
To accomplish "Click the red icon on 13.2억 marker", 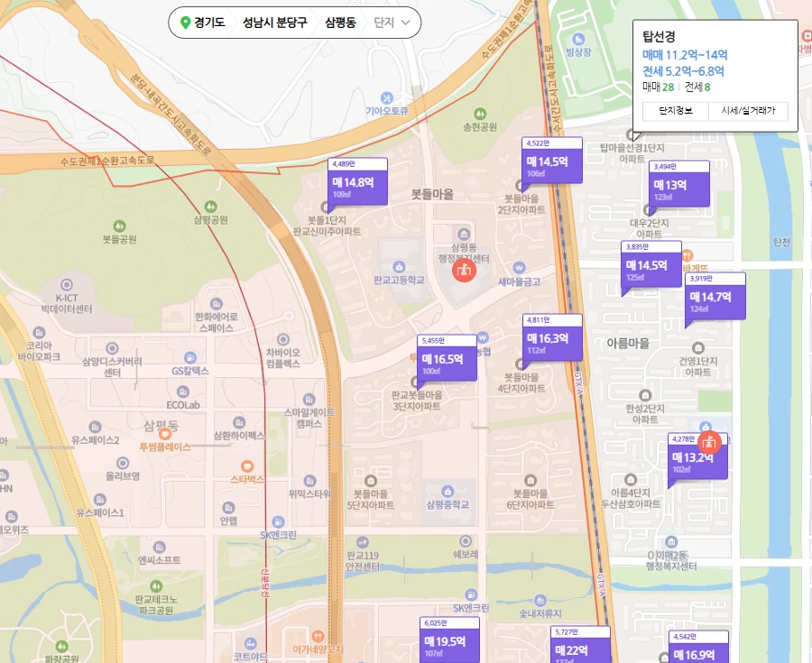I will pyautogui.click(x=709, y=443).
